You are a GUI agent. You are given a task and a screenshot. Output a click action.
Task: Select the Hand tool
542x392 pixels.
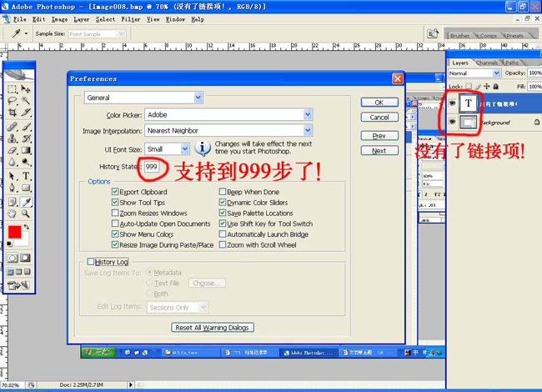click(x=13, y=214)
